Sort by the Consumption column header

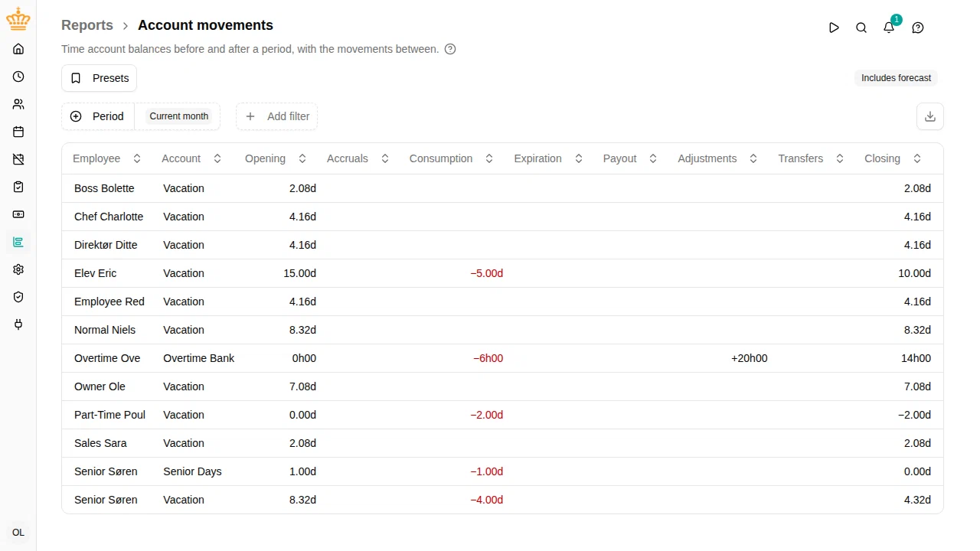click(451, 158)
